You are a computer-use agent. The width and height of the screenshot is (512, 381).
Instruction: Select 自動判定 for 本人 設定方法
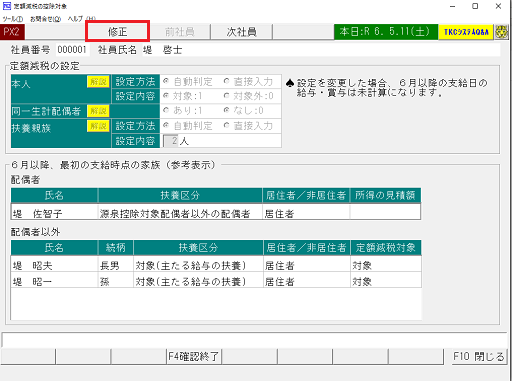(x=188, y=81)
